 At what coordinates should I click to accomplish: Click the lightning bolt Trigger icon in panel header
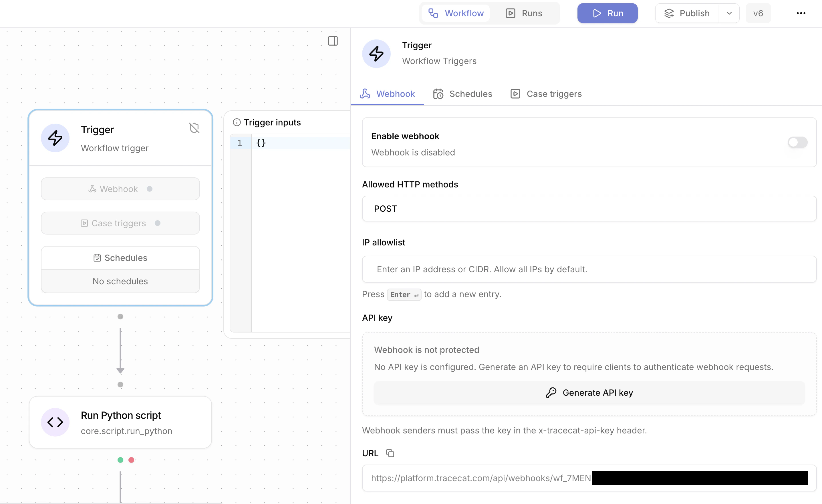click(x=376, y=53)
